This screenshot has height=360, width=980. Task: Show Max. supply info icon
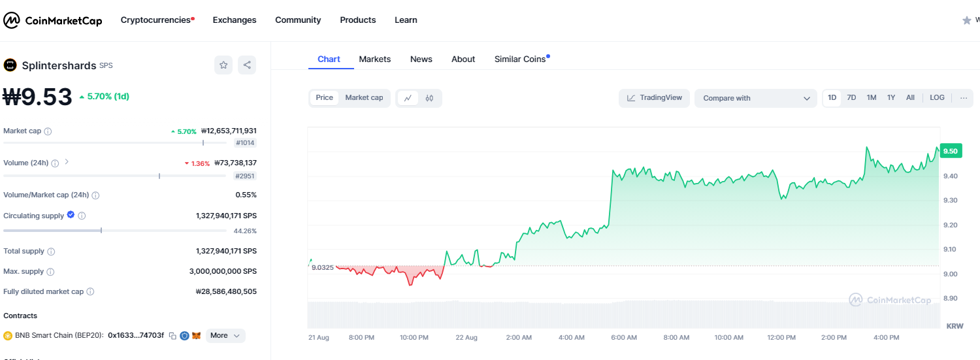click(50, 272)
